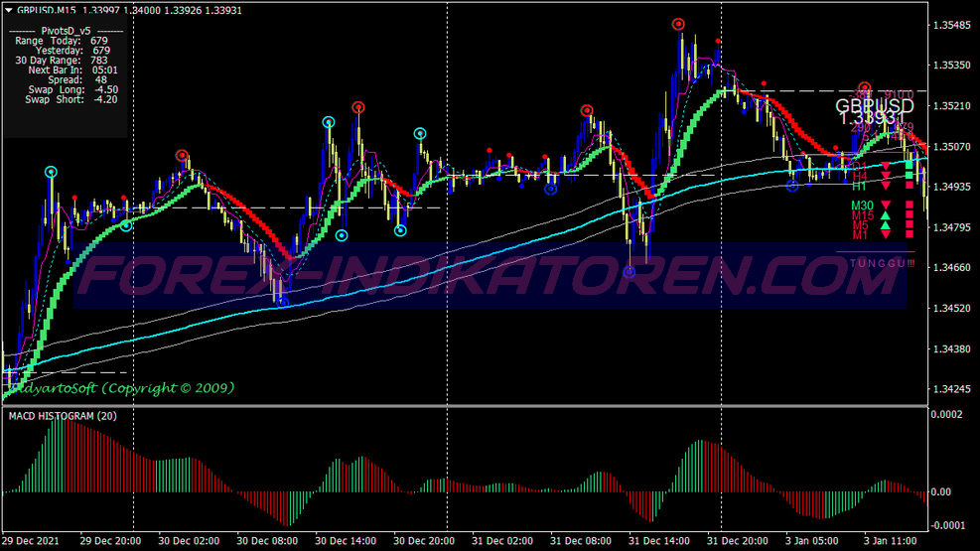Click the blue circle marker near 1.34660

coord(629,271)
